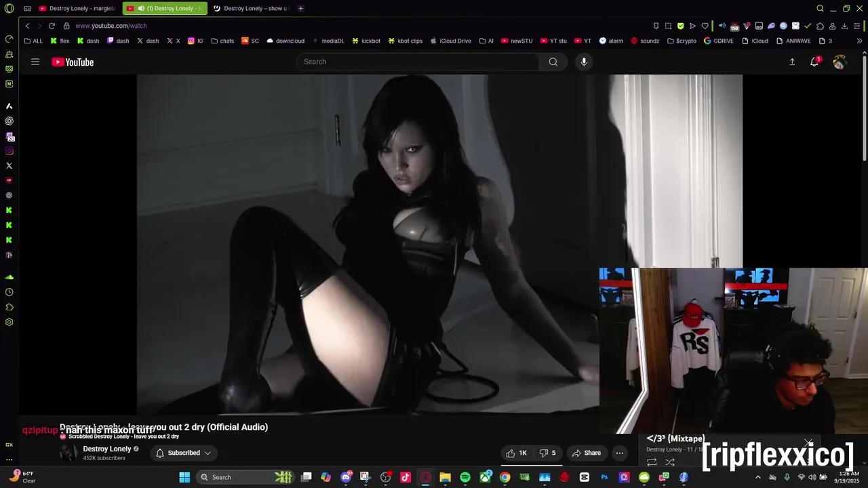The width and height of the screenshot is (868, 488).
Task: Open Destroy Lonely channel name link
Action: (x=107, y=449)
